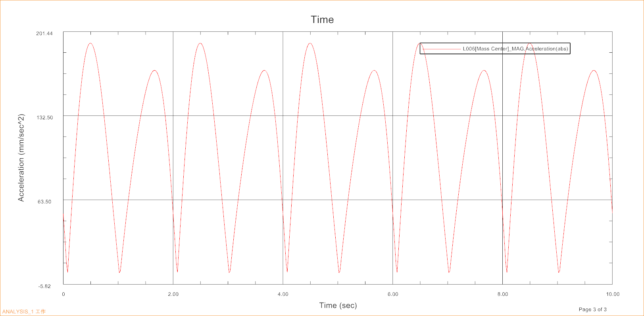This screenshot has width=644, height=316.
Task: Select the X-axis label "Time (sec)"
Action: coord(338,305)
